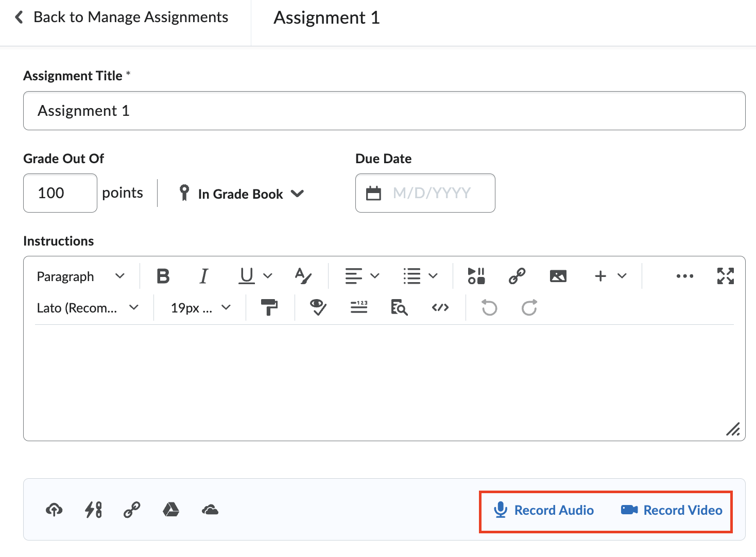Go back to Manage Assignments
756x557 pixels.
(x=122, y=17)
